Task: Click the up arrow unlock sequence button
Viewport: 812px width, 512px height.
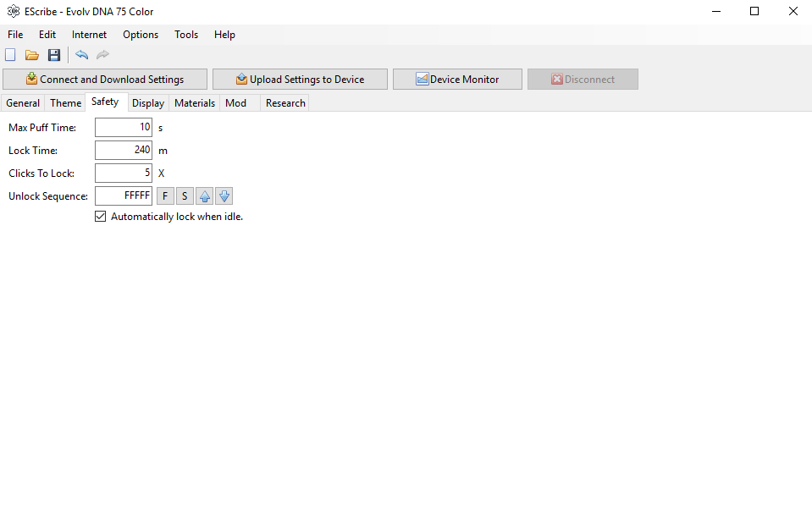Action: 204,196
